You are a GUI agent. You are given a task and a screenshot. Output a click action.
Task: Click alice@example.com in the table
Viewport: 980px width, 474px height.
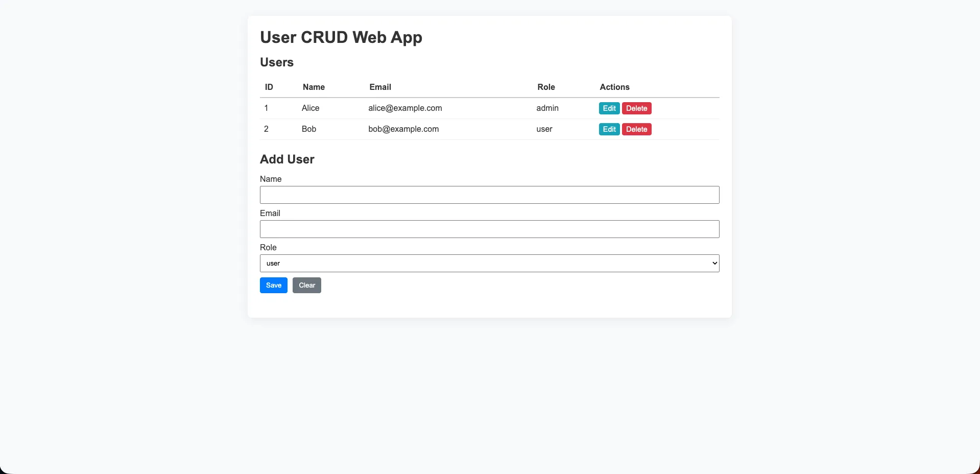click(405, 108)
